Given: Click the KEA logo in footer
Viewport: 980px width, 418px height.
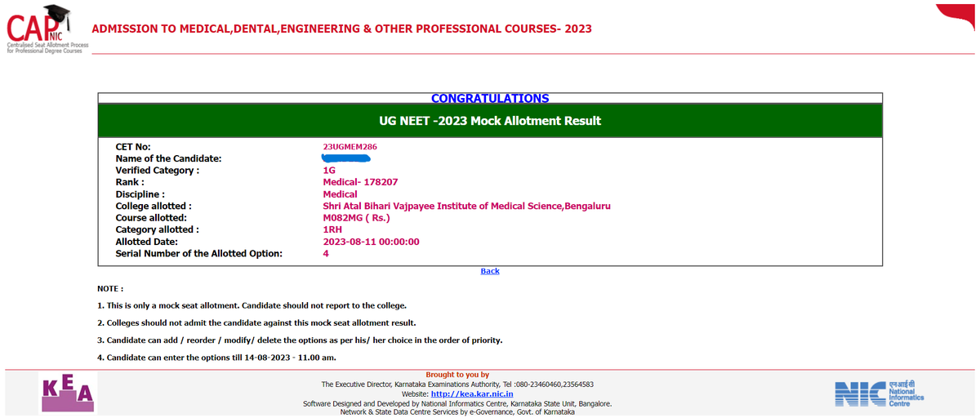Looking at the screenshot, I should (x=68, y=394).
